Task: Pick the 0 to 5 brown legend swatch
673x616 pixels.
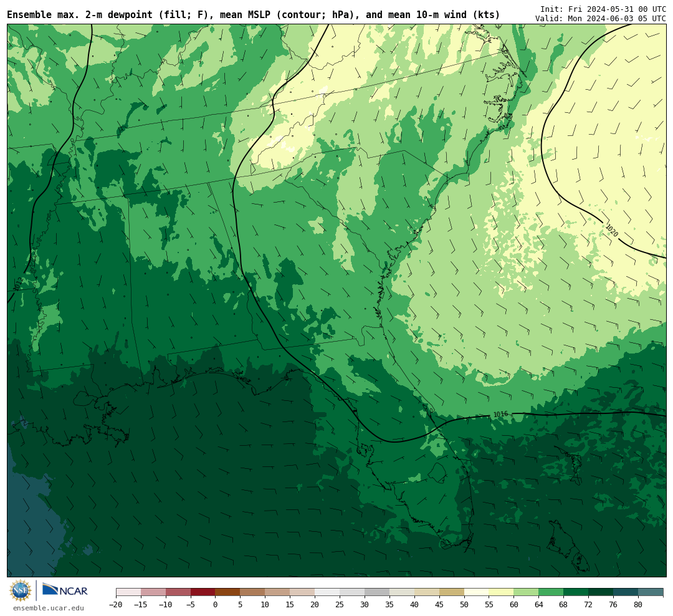Action: (228, 592)
